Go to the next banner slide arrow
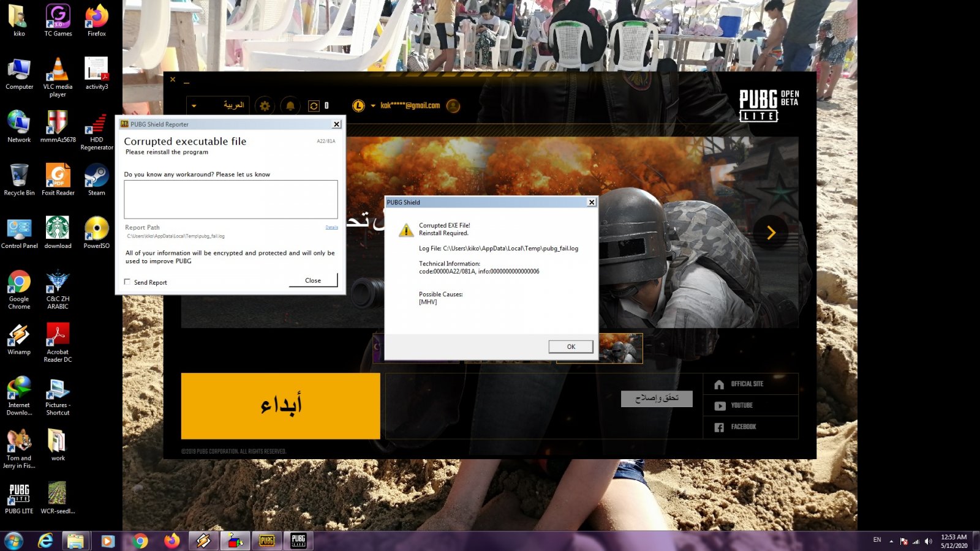 click(x=771, y=233)
